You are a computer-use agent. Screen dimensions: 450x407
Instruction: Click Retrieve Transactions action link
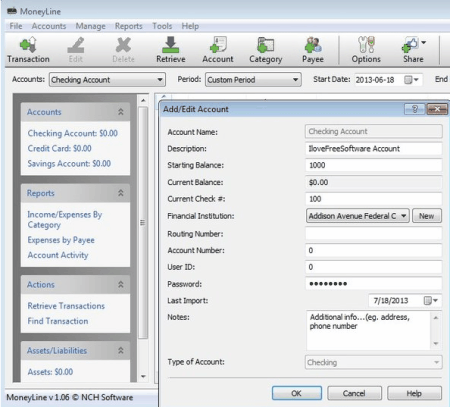[66, 306]
